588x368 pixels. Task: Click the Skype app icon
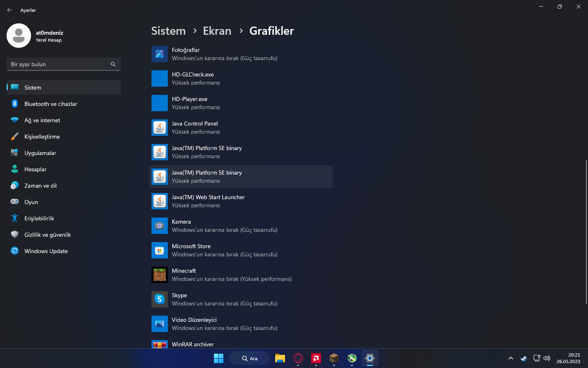160,299
